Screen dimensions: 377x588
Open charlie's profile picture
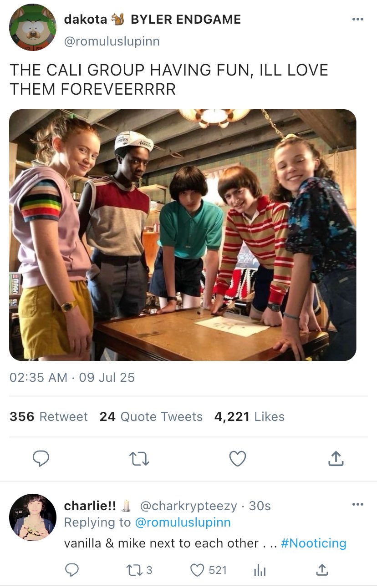tap(32, 517)
